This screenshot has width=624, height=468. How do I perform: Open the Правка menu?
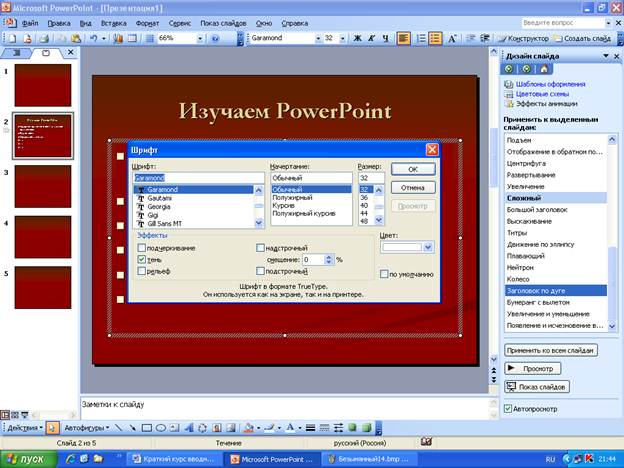(x=59, y=23)
